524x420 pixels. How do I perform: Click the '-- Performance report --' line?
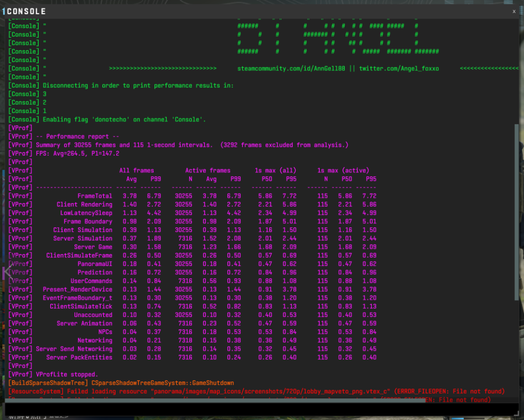click(x=63, y=137)
